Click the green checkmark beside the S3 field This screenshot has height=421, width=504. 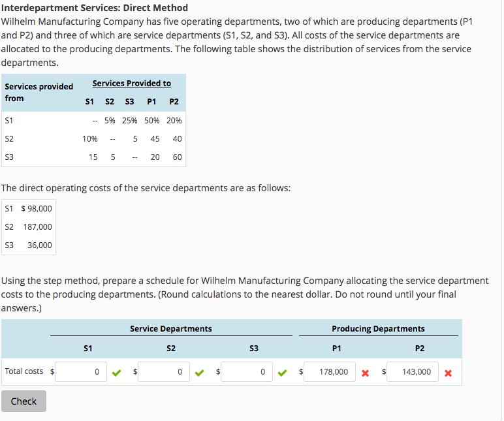(282, 373)
